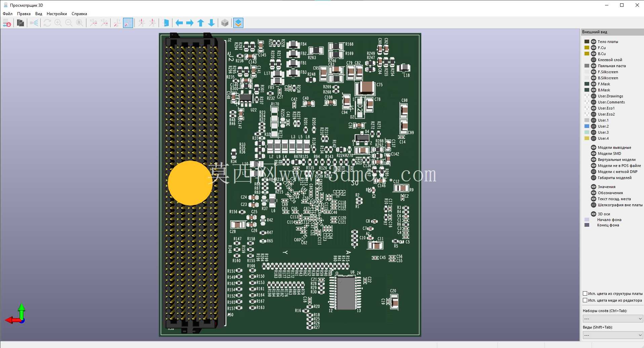Click the U6 chip on the board

point(346,293)
